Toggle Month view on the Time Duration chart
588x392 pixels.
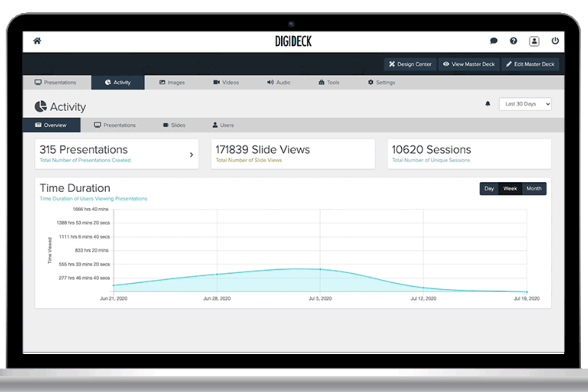click(x=534, y=189)
